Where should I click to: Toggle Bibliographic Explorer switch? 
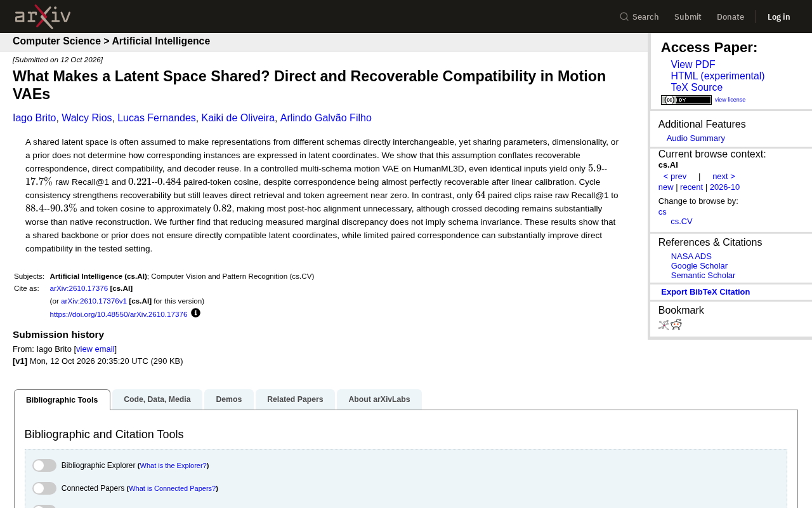(x=44, y=465)
